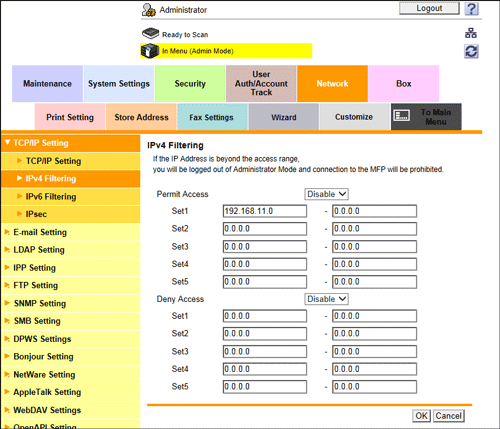This screenshot has height=429, width=500.
Task: Click Permit Access Set2 start address field
Action: [265, 229]
